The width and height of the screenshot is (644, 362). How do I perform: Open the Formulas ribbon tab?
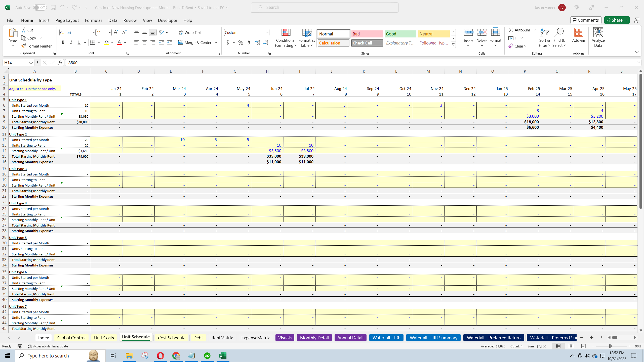(x=94, y=20)
